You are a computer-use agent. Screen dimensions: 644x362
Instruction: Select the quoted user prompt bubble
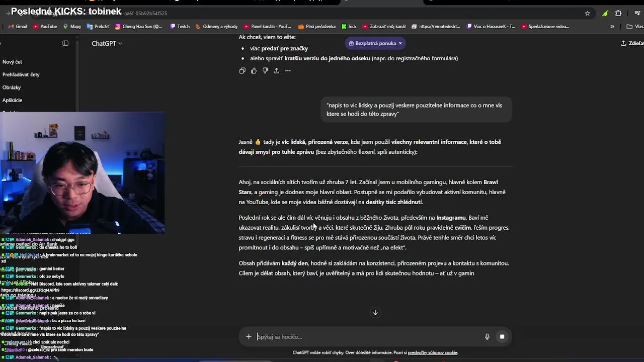click(x=416, y=110)
